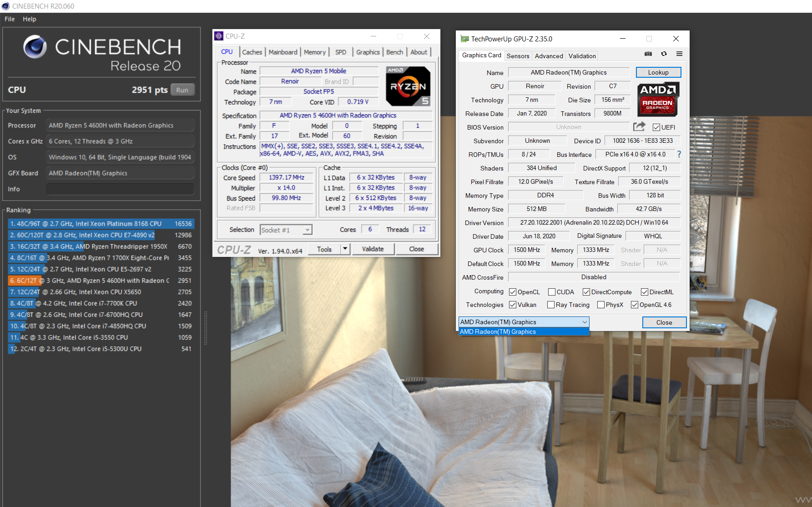The height and width of the screenshot is (507, 812).
Task: Toggle the UEFI checkbox
Action: coord(656,127)
